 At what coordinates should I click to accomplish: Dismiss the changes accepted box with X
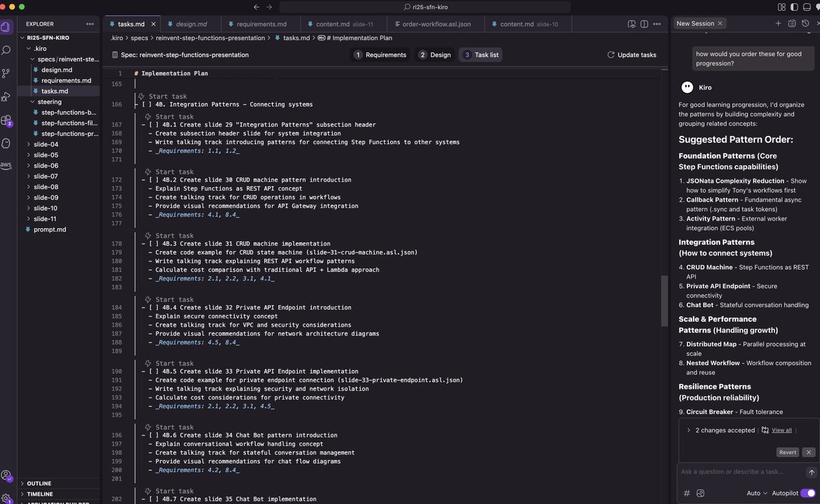pyautogui.click(x=808, y=452)
